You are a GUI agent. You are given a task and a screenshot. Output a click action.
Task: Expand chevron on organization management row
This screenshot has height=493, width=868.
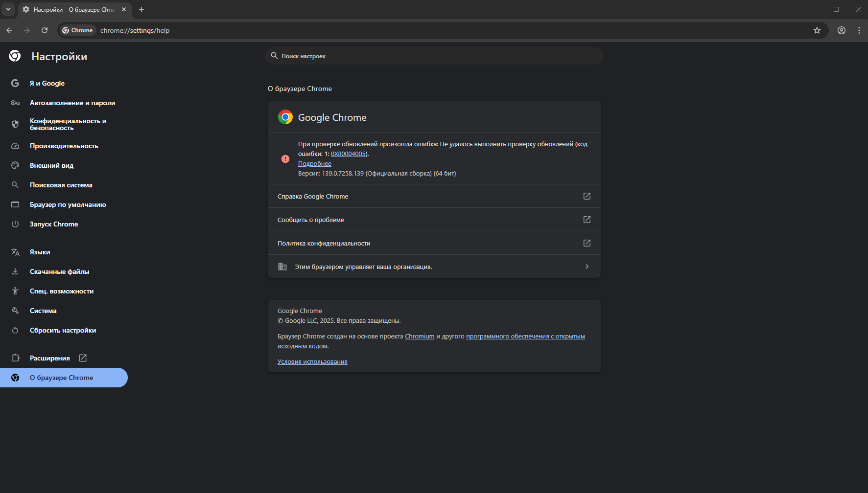pos(587,267)
